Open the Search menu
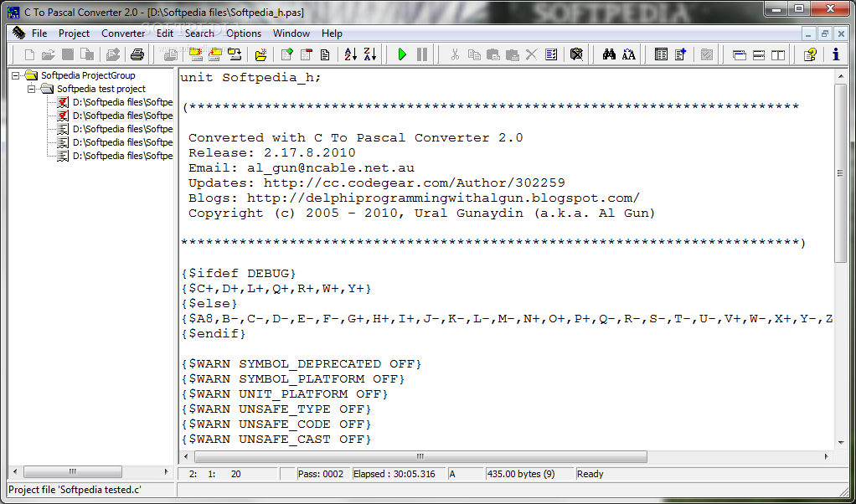 [199, 33]
